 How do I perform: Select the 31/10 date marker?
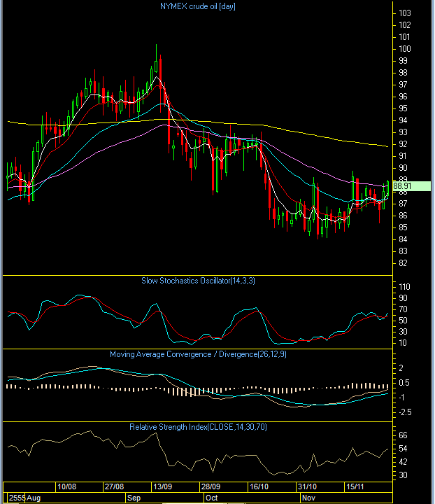coord(307,486)
